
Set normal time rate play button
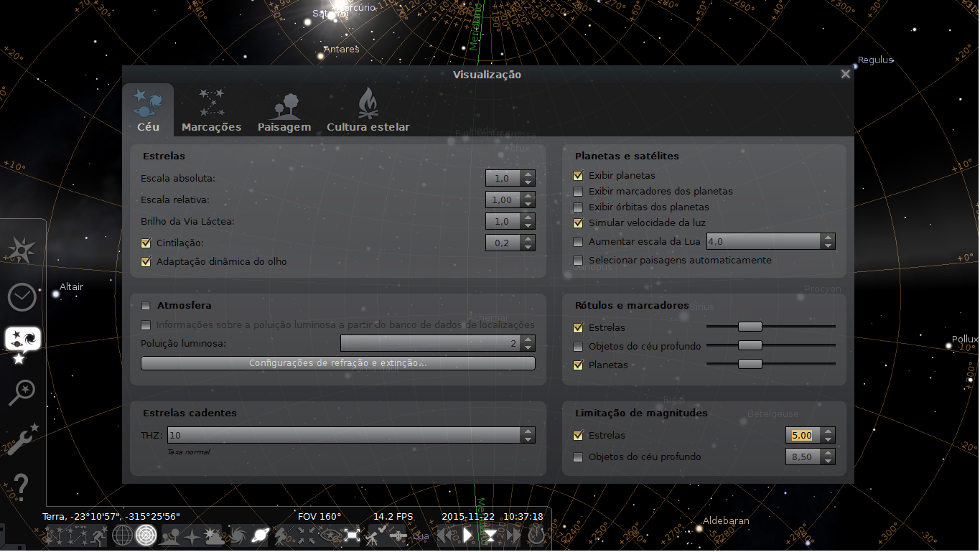pos(468,535)
